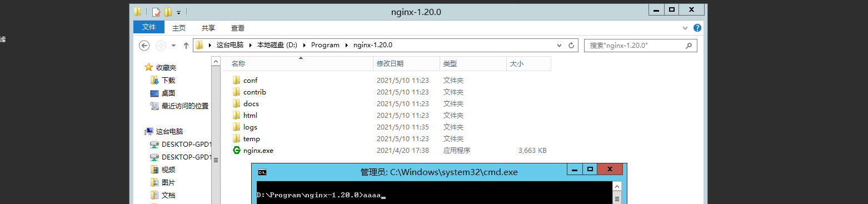Select the nginx.exe application icon
868x204 pixels.
click(x=236, y=150)
